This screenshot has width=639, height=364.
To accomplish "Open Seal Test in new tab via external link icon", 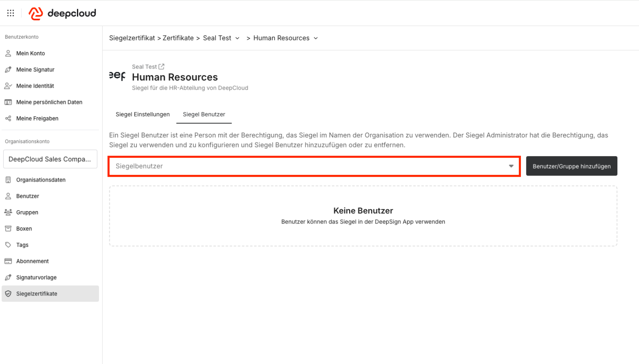I will [162, 66].
